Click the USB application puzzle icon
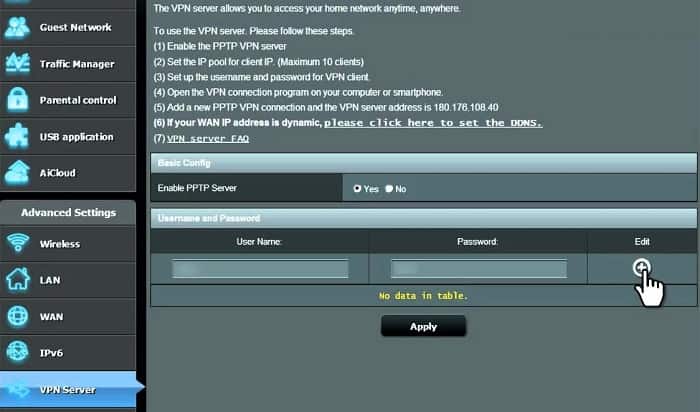This screenshot has width=700, height=412. 17,136
